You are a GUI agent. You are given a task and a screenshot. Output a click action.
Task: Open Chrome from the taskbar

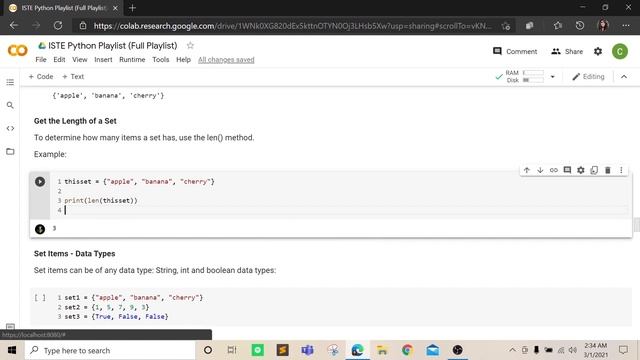point(407,350)
